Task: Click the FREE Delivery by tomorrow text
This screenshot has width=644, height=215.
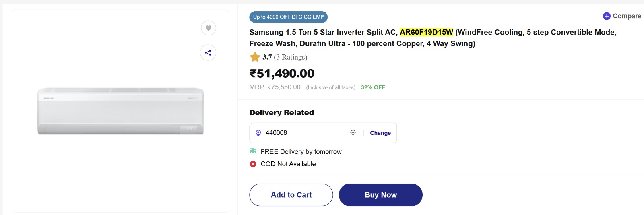Action: click(301, 152)
